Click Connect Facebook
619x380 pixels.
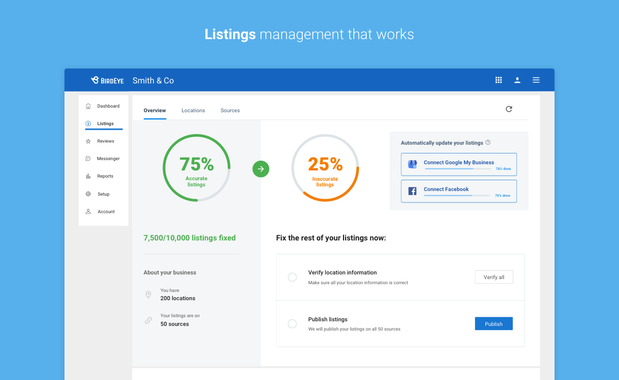pyautogui.click(x=459, y=191)
